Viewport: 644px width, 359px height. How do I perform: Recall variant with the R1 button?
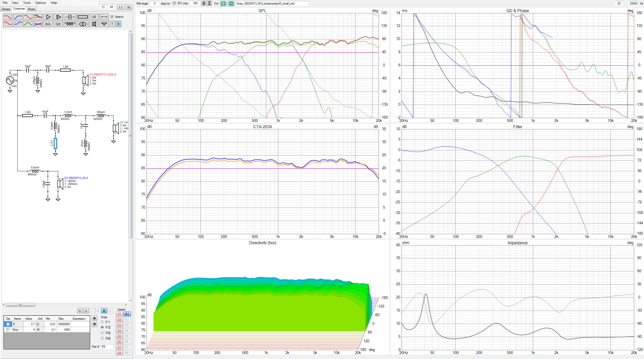[127, 314]
